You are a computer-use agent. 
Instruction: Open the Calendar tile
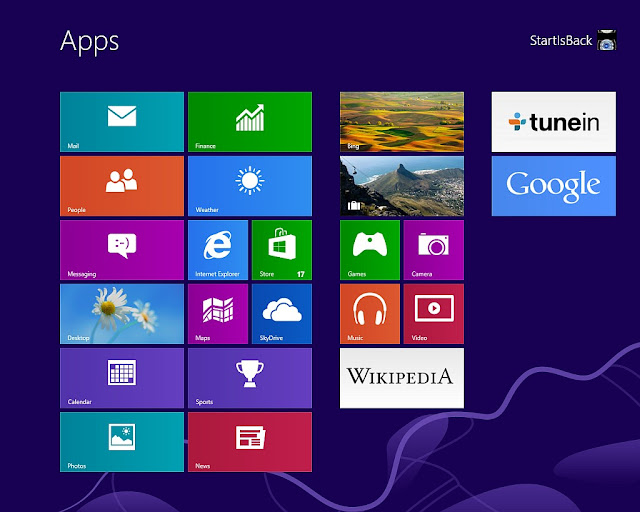point(122,378)
